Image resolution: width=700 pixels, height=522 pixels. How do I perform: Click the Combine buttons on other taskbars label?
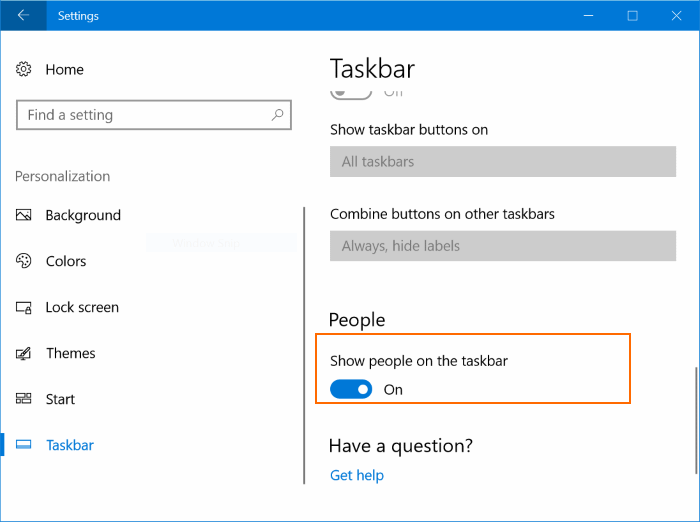(x=442, y=214)
